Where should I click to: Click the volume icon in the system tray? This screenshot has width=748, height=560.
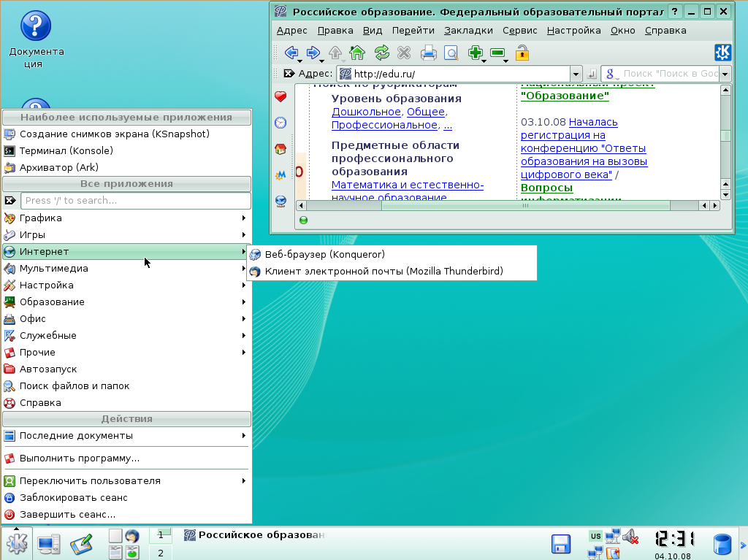[630, 535]
